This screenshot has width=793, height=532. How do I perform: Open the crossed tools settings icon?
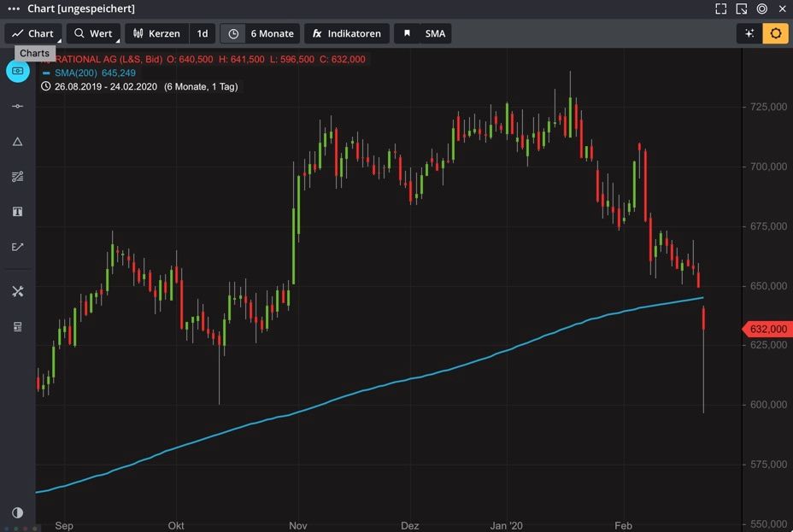pos(17,291)
